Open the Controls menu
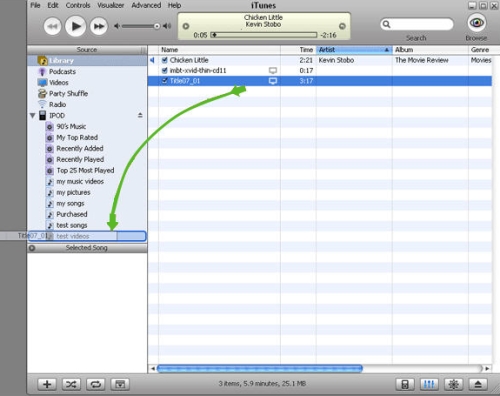500x396 pixels. click(78, 5)
